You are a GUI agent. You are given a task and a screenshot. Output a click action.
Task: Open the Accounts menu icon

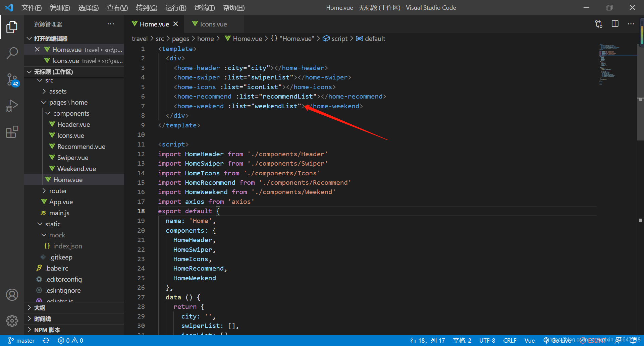pyautogui.click(x=12, y=295)
